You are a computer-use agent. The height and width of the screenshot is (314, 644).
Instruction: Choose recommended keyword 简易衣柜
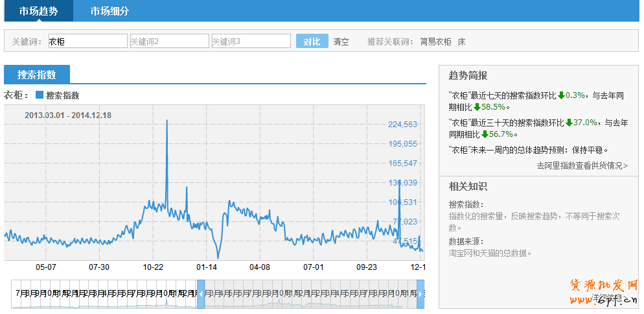(435, 42)
